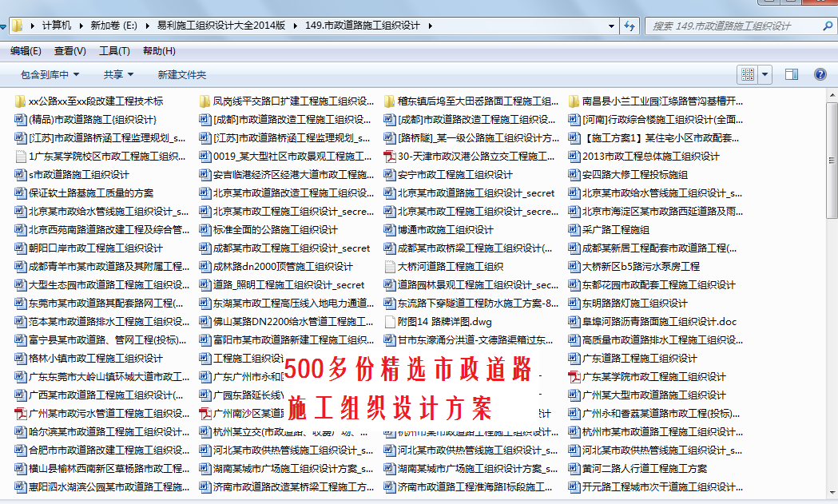The image size is (838, 504).
Task: Open the 查看(V) menu
Action: click(x=70, y=51)
